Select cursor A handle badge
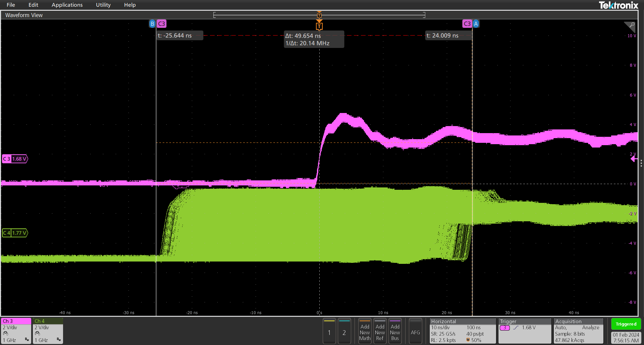The image size is (644, 345). pos(476,24)
